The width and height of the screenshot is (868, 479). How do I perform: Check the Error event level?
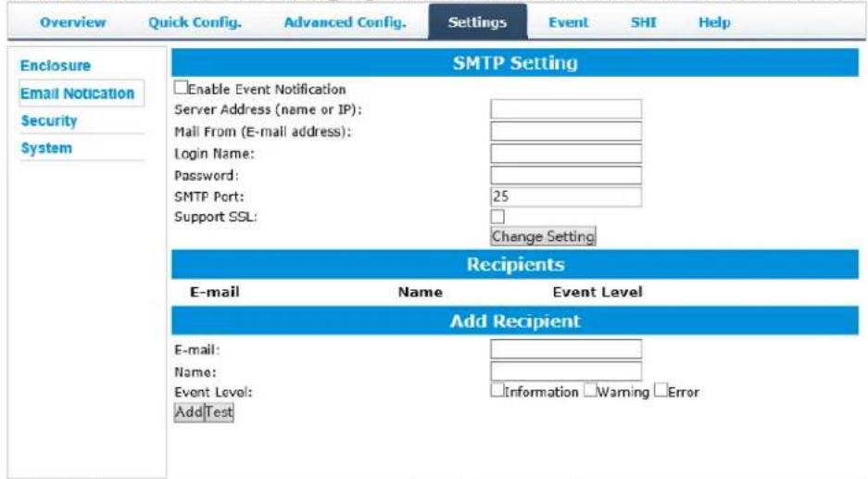pos(660,390)
